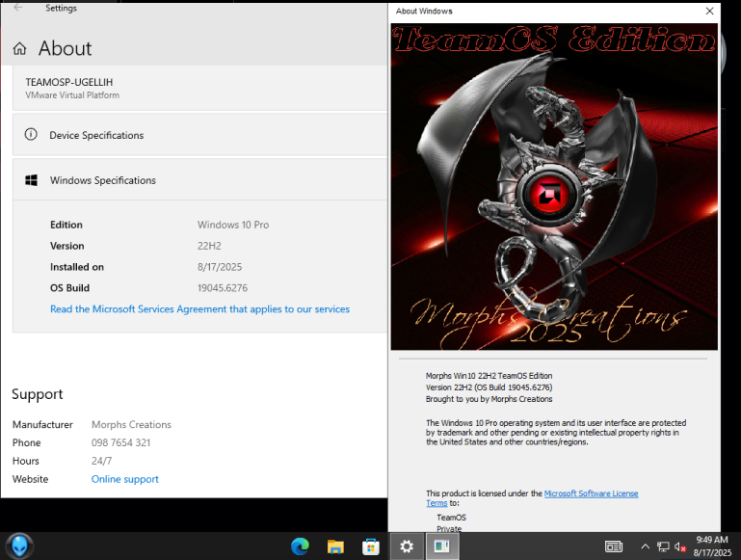Select phone number 098 7654 321
The width and height of the screenshot is (741, 560).
[x=121, y=442]
